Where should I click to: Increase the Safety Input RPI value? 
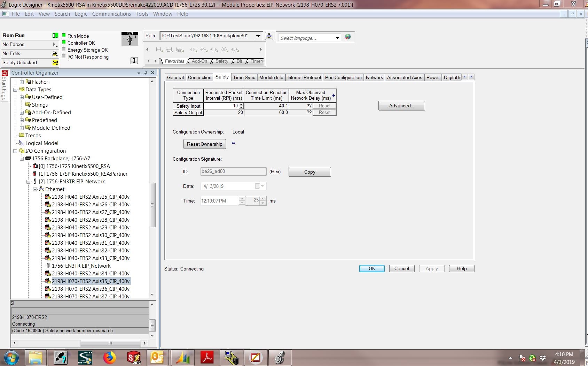click(x=241, y=105)
